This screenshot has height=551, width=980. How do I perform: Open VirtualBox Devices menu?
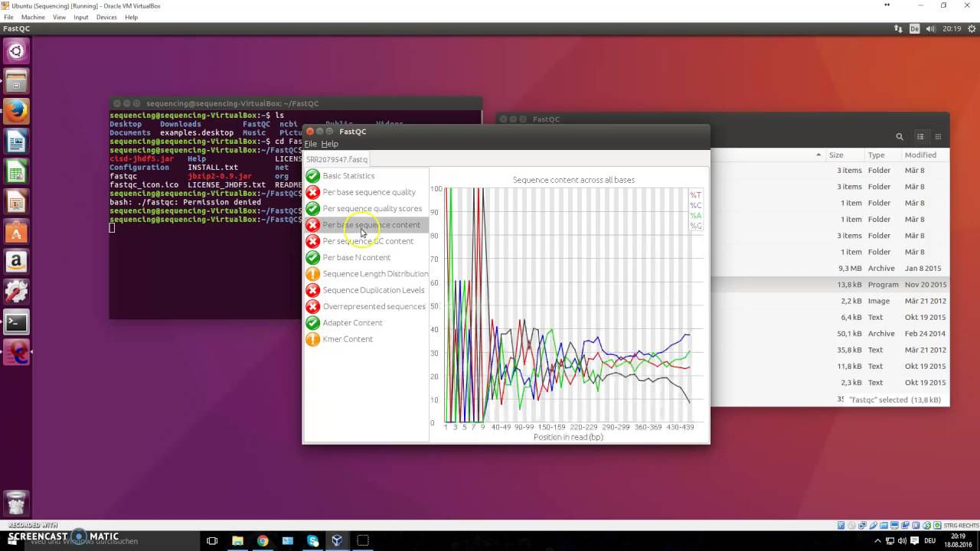pos(106,17)
